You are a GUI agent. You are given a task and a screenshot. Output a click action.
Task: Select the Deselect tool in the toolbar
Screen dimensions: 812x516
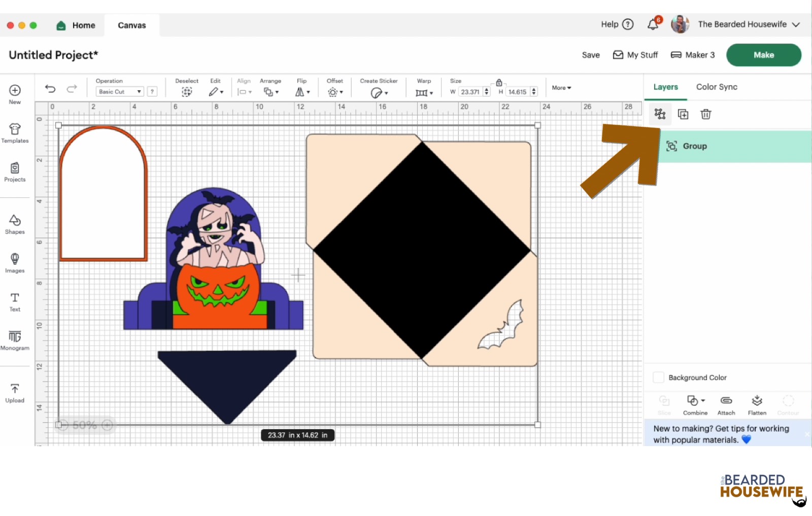click(187, 91)
